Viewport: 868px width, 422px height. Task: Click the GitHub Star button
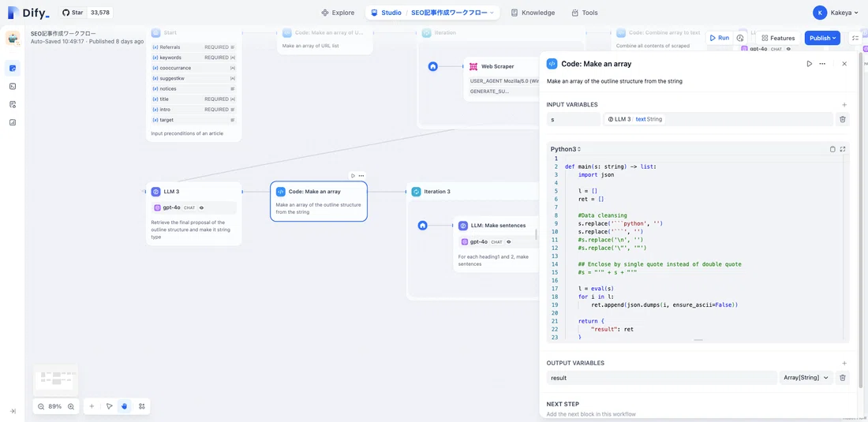[x=73, y=13]
